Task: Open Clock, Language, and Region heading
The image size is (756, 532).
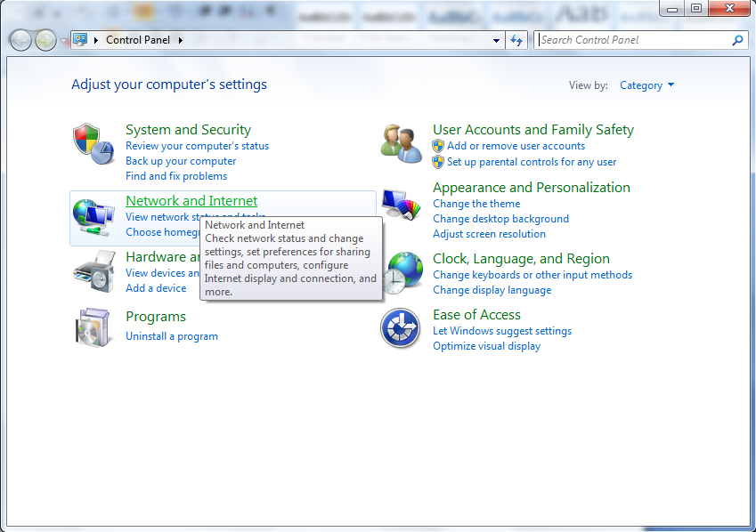Action: tap(521, 259)
